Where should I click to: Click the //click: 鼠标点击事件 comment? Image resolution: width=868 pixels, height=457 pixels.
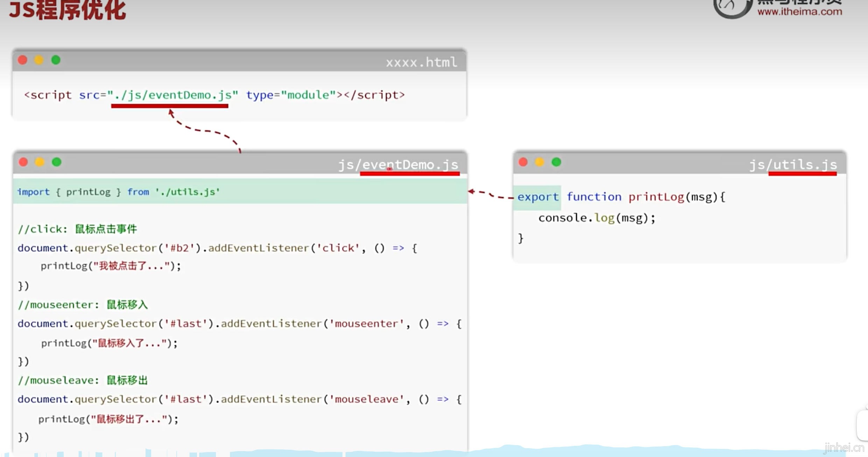[x=77, y=229]
